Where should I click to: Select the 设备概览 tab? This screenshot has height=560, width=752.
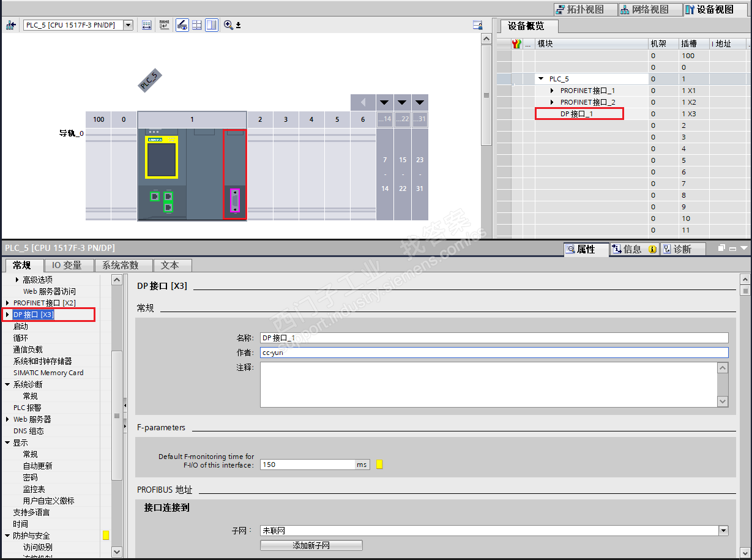(530, 26)
